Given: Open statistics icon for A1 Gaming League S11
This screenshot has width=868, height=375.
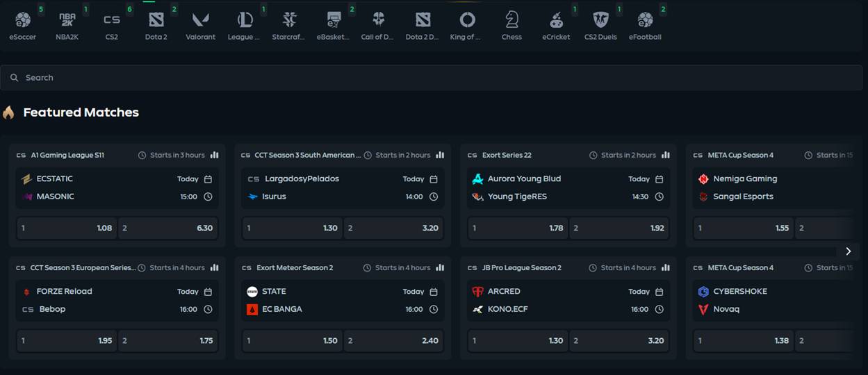Looking at the screenshot, I should [215, 155].
